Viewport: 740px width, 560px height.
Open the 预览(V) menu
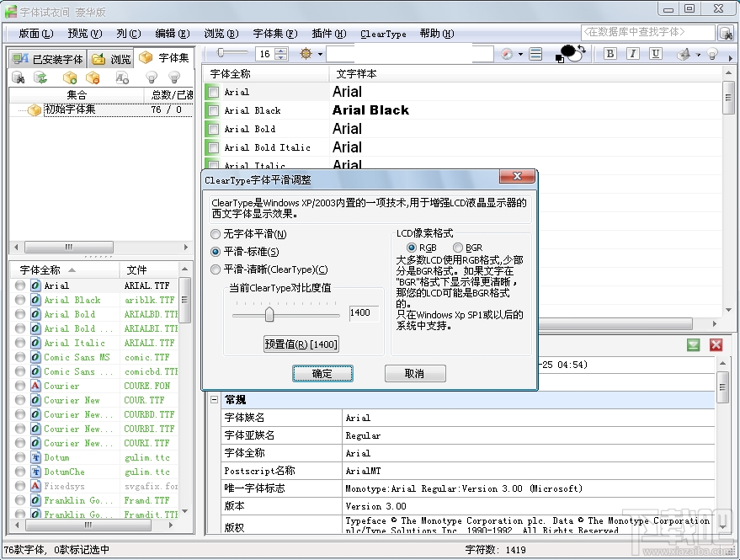(x=85, y=34)
